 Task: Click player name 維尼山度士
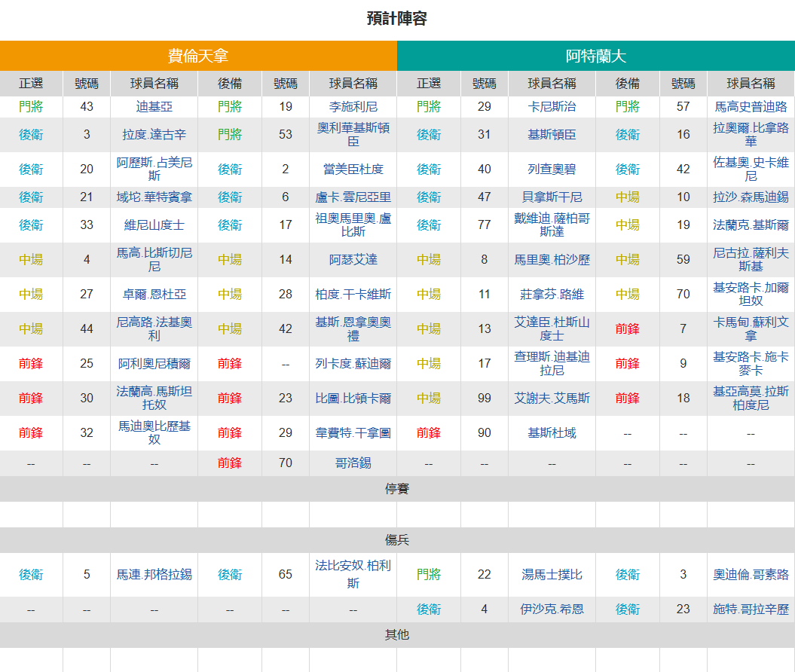pos(154,225)
